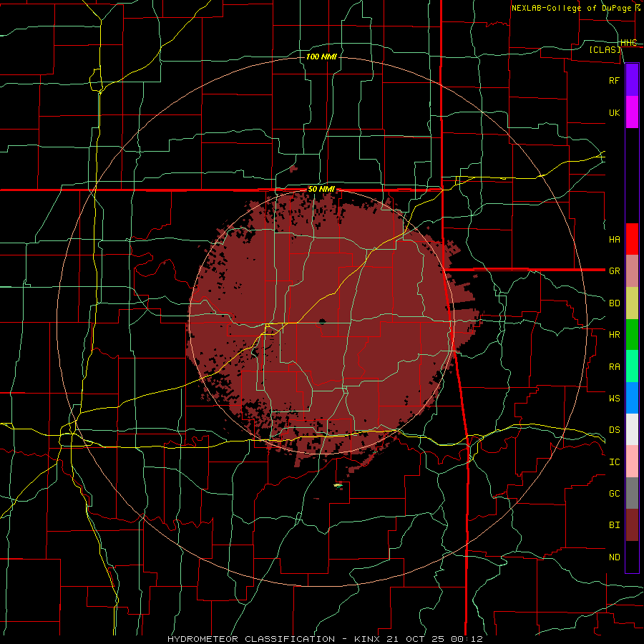
Task: Click the UK magenta legend color
Action: (x=632, y=112)
